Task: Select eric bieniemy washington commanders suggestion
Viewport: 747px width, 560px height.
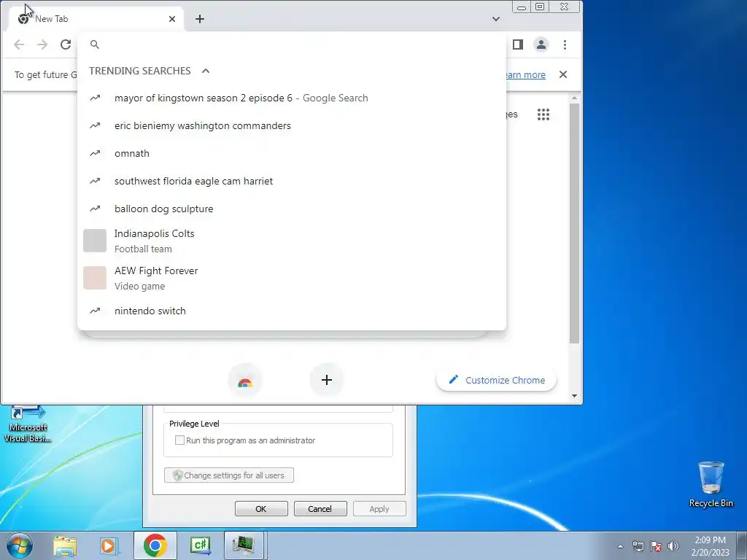Action: pos(292,125)
